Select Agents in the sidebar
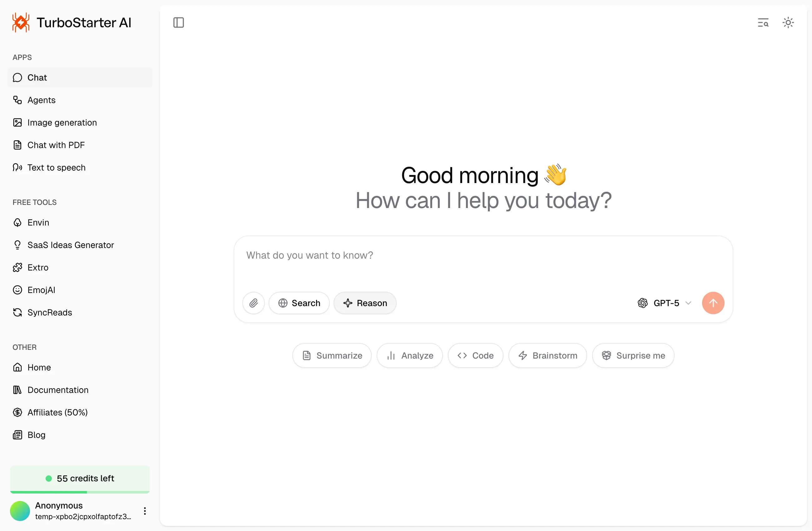 tap(41, 100)
